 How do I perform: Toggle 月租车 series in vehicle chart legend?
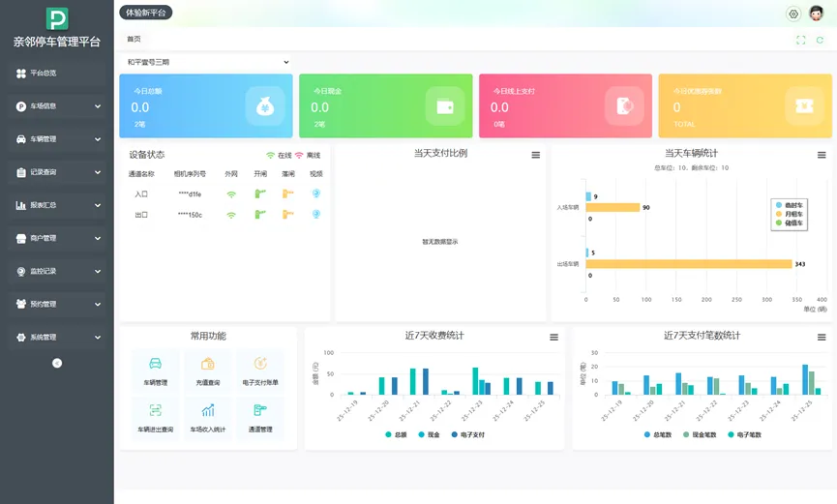coord(790,214)
